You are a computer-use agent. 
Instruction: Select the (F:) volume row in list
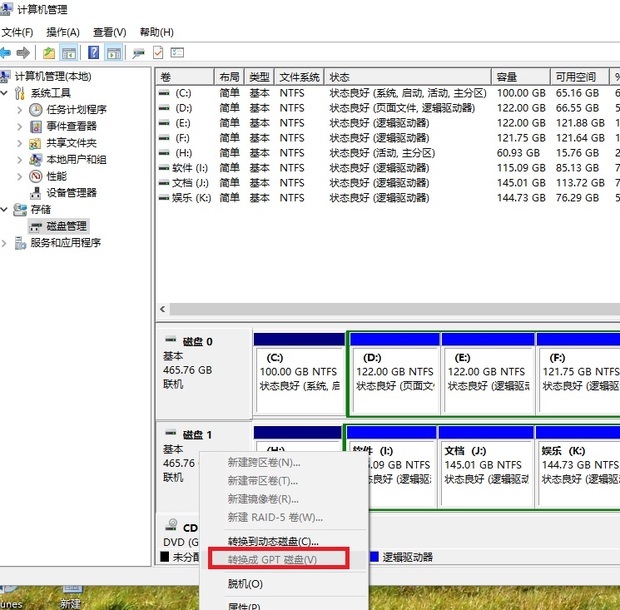point(388,138)
